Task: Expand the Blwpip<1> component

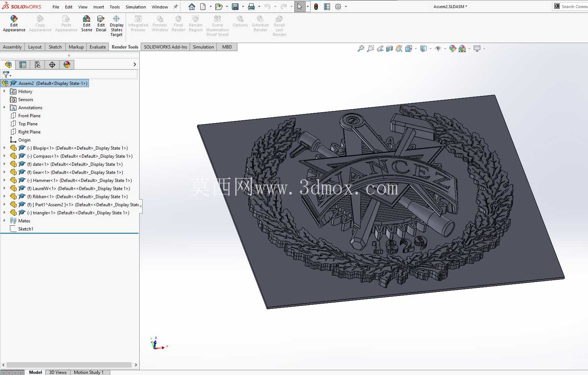Action: tap(4, 148)
